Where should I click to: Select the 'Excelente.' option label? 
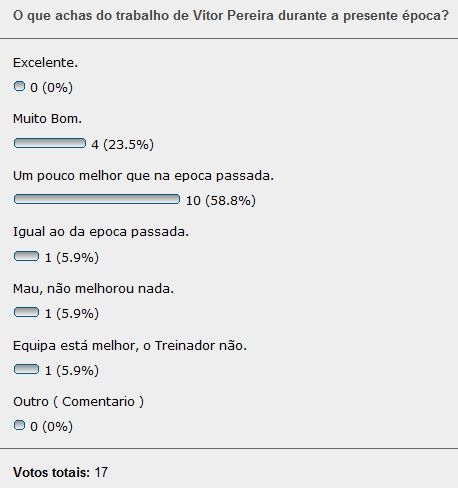(x=45, y=62)
